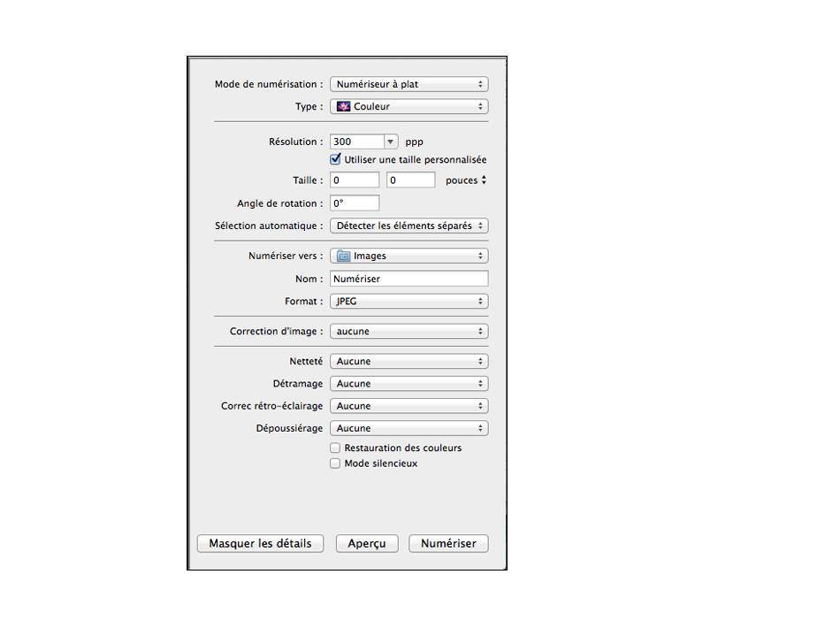Open the Mode de numérisation dropdown
Viewport: 840px width, 628px height.
409,84
